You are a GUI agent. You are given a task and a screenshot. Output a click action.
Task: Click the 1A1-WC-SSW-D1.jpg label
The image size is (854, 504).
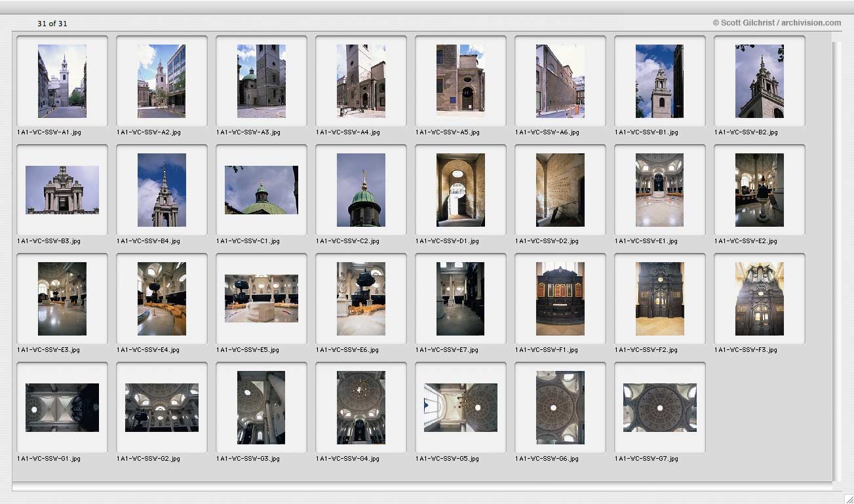[448, 241]
